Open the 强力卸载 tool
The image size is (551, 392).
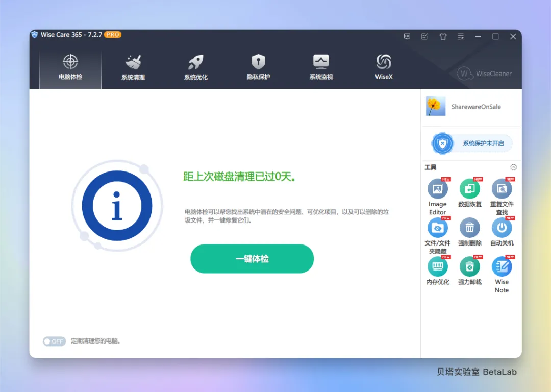pyautogui.click(x=470, y=271)
